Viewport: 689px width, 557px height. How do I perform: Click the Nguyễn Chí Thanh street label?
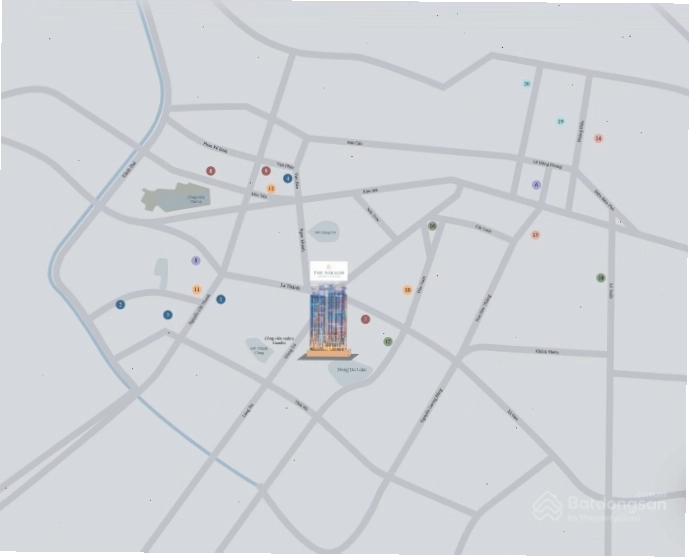tap(199, 309)
